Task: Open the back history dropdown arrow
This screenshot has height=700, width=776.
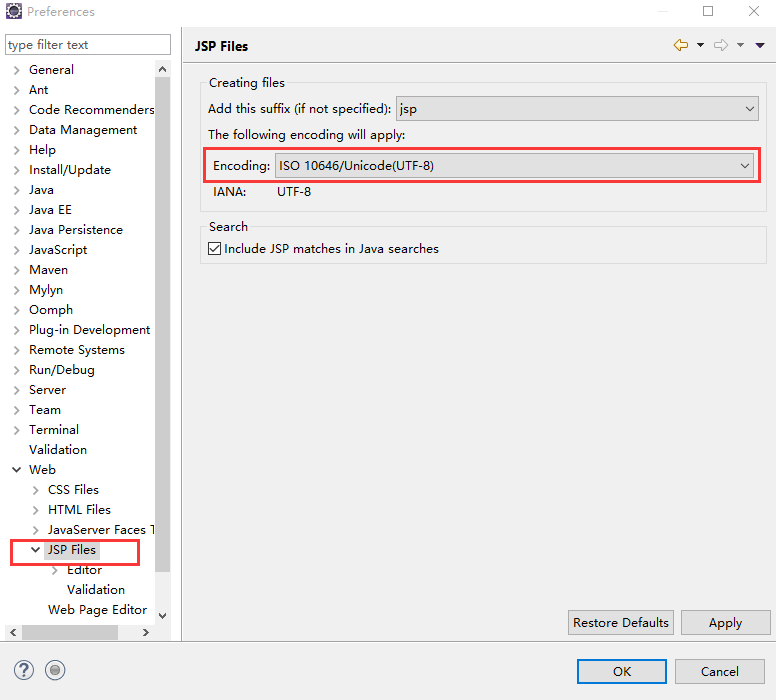Action: coord(700,45)
